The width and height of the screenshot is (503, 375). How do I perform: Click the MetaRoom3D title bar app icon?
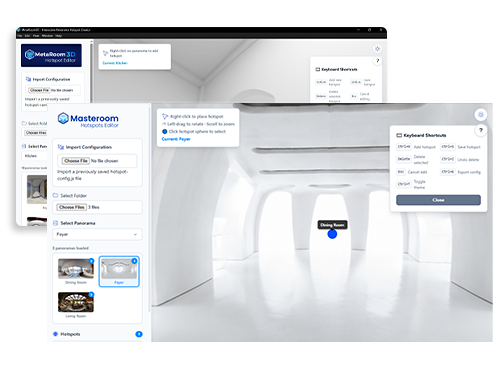tap(19, 30)
